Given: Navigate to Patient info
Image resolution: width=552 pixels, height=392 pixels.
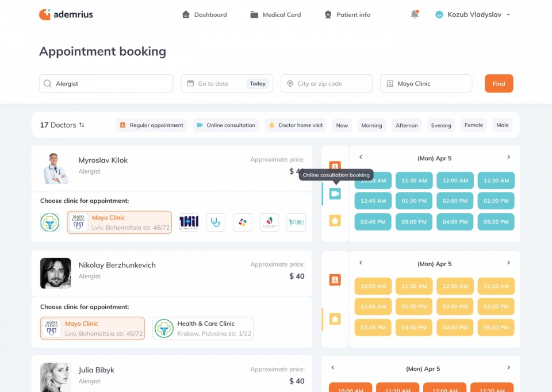Looking at the screenshot, I should (x=347, y=14).
